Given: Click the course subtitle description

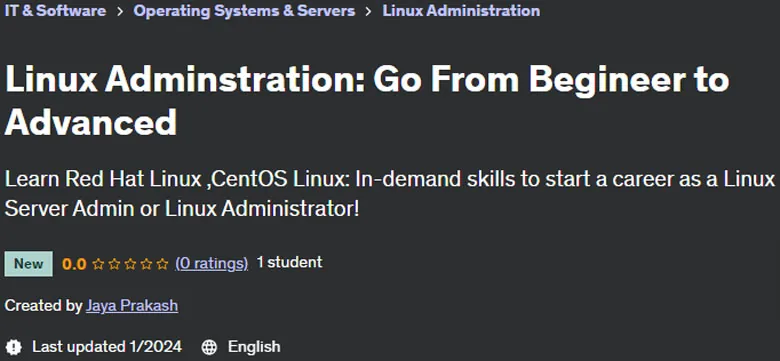Looking at the screenshot, I should [390, 194].
